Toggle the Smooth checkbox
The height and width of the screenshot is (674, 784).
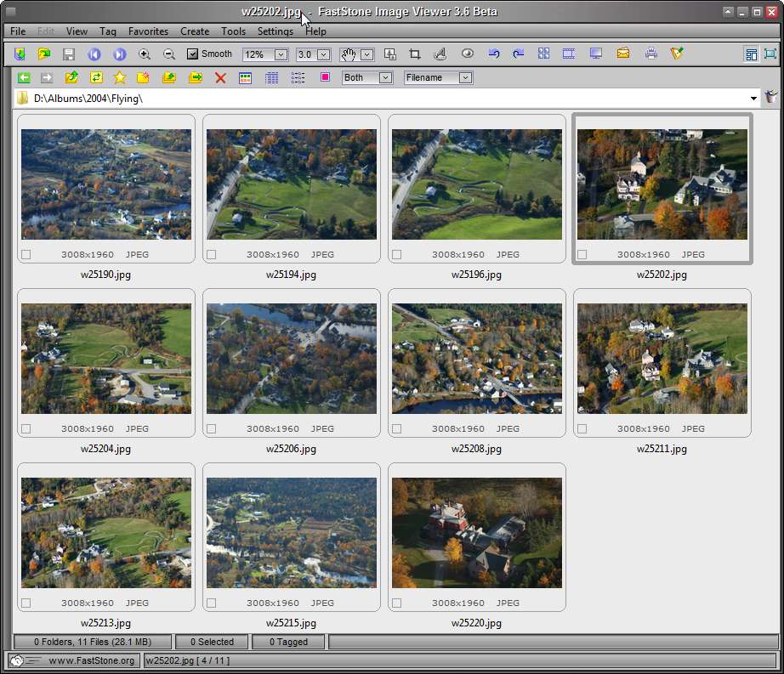pyautogui.click(x=192, y=54)
